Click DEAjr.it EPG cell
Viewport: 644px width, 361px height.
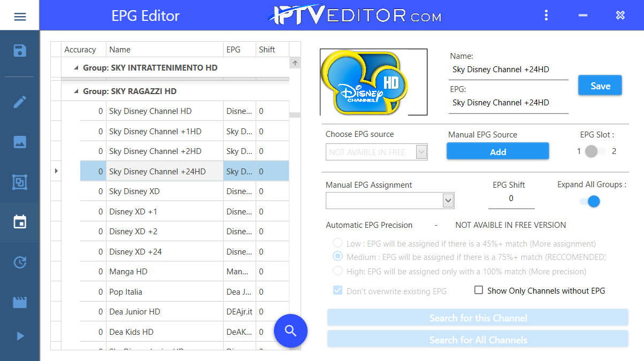(x=240, y=312)
